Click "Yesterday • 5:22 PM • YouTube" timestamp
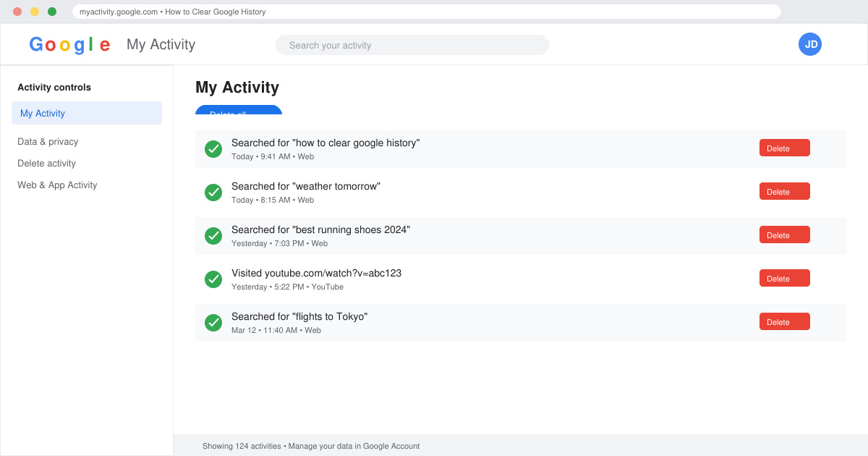This screenshot has width=868, height=456. click(x=287, y=287)
